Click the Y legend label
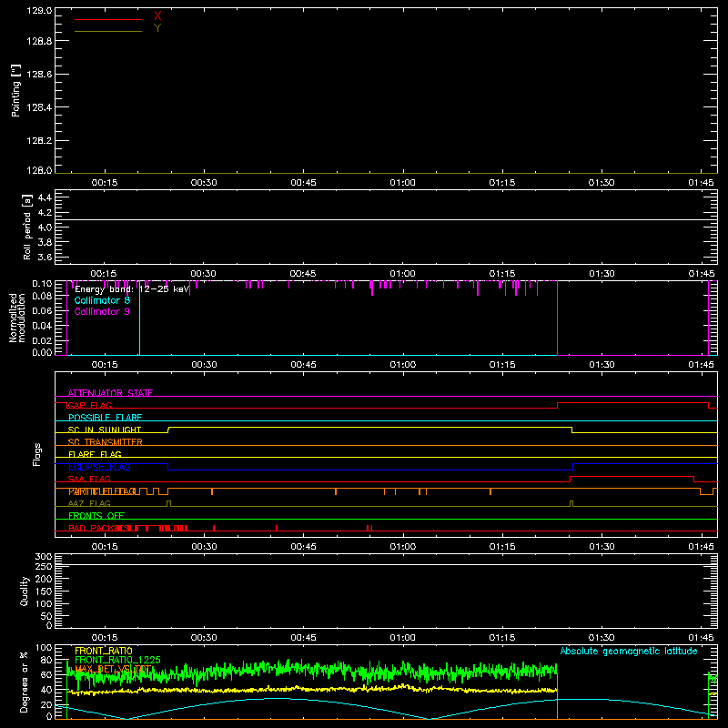The height and width of the screenshot is (728, 728). tap(157, 28)
